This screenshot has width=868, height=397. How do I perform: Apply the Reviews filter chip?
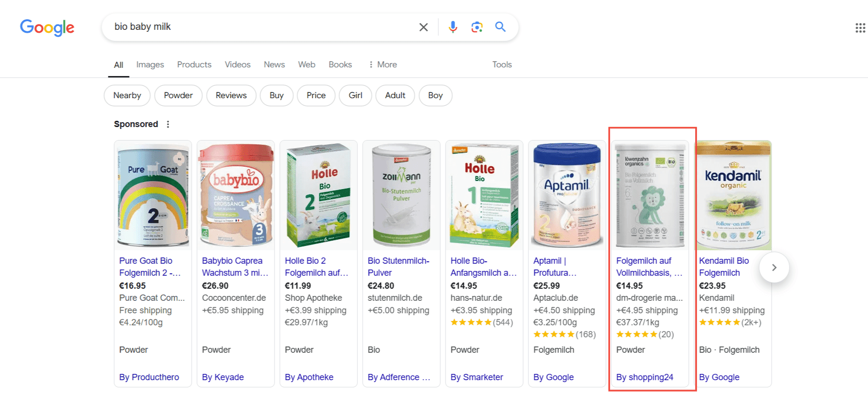pos(231,95)
